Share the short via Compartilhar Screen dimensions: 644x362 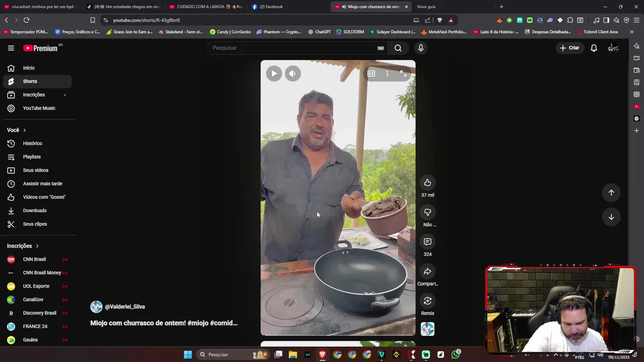pos(428,271)
